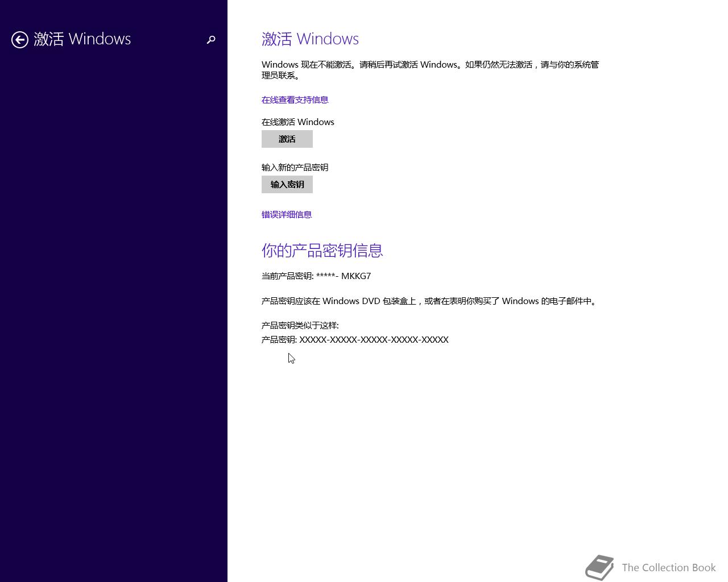Open the 错误详细信息 link
Viewport: 728px width, 582px height.
coord(287,215)
